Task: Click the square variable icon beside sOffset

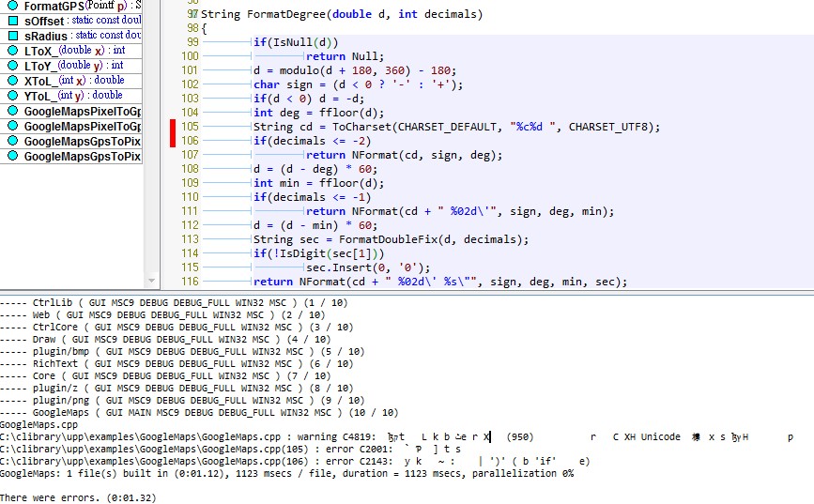Action: click(x=12, y=20)
